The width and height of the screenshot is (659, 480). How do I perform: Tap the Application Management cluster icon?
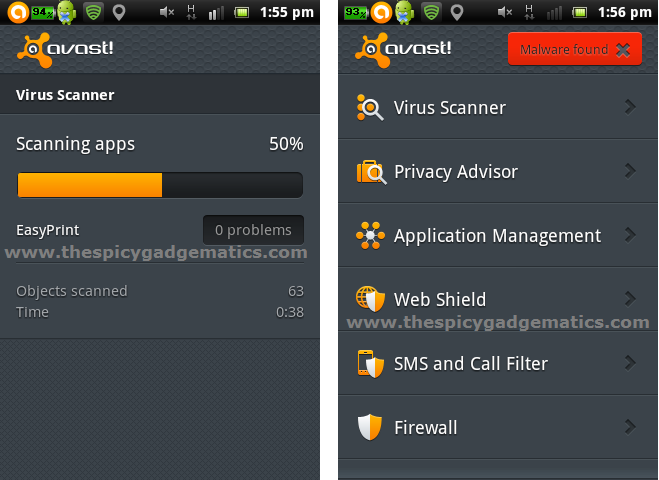point(370,235)
